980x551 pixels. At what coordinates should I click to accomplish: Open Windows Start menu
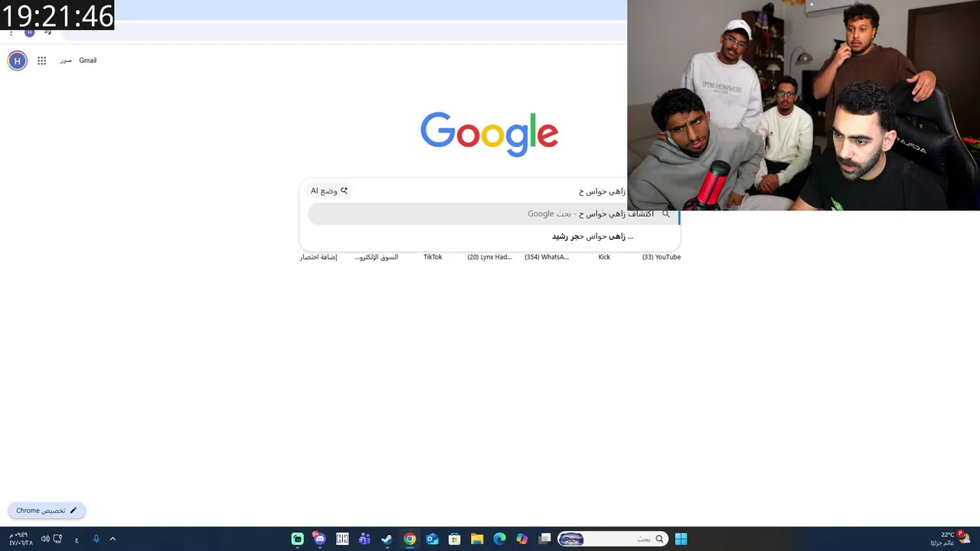click(x=681, y=539)
